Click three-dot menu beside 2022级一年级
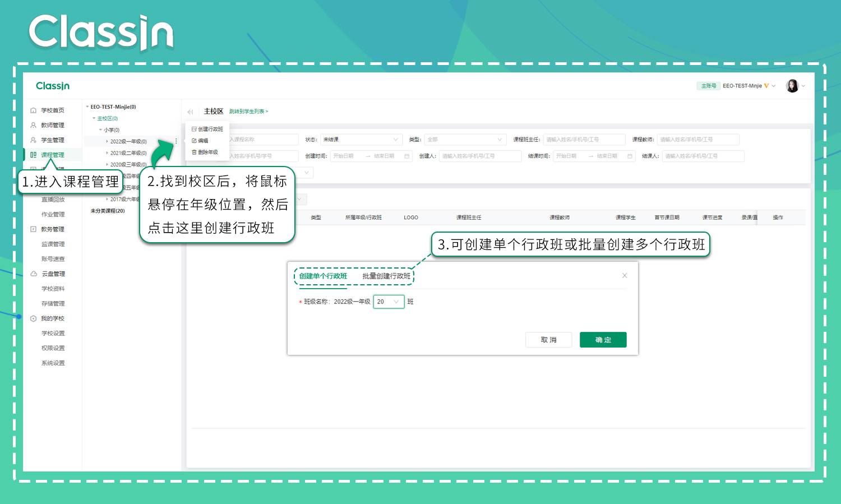 pos(176,141)
